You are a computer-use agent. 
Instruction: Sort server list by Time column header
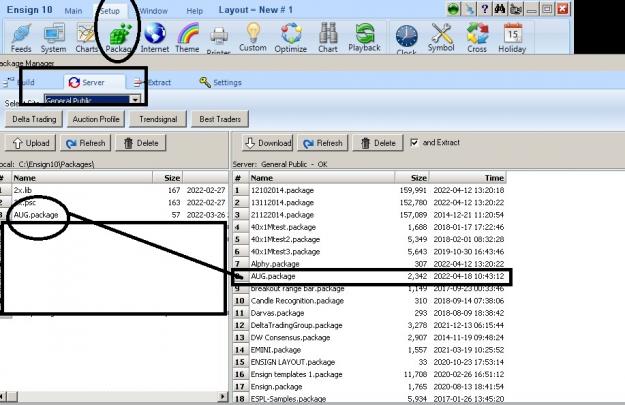pos(468,178)
